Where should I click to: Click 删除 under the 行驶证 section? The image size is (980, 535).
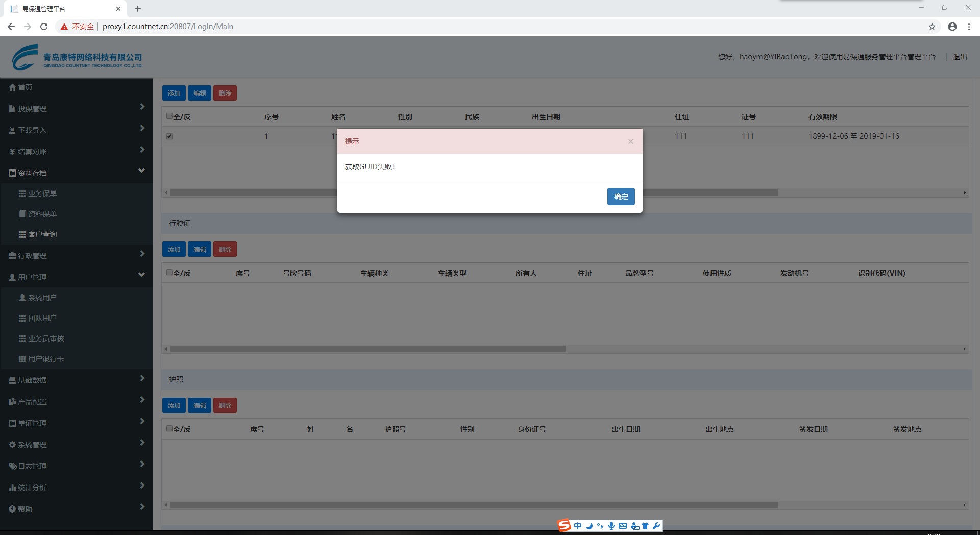[225, 249]
